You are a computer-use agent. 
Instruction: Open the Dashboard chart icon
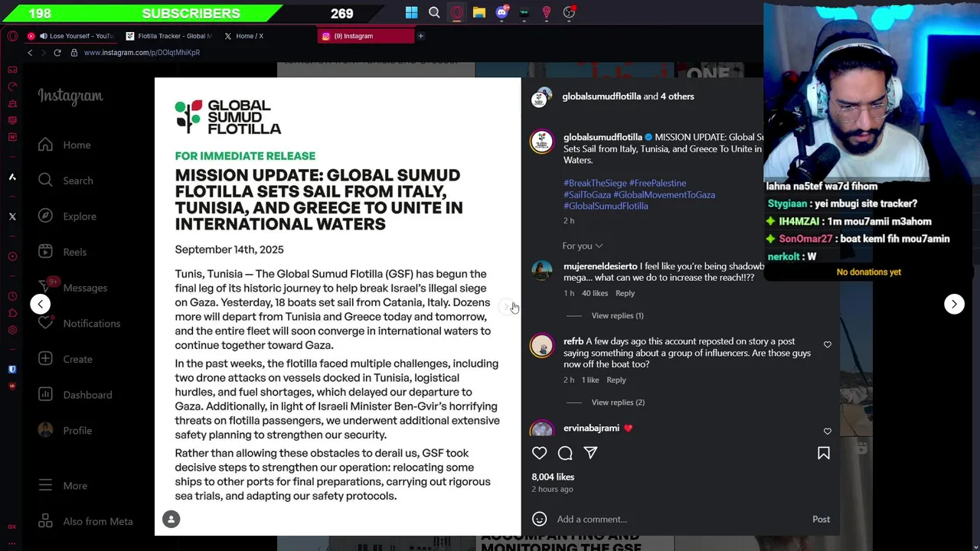pos(45,395)
